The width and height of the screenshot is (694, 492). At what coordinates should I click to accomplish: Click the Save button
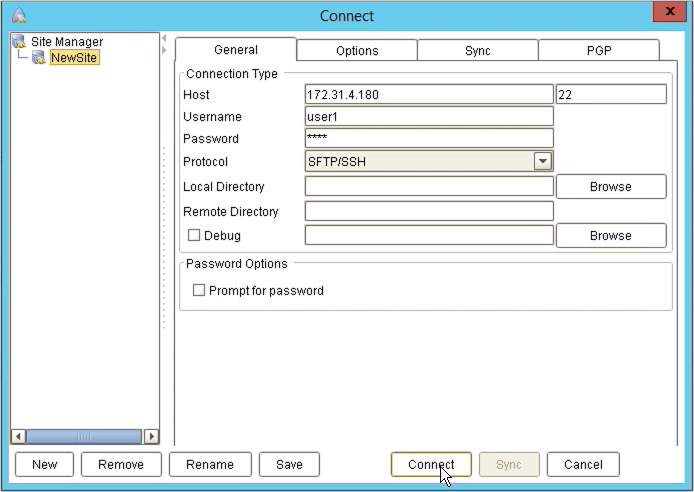(289, 464)
